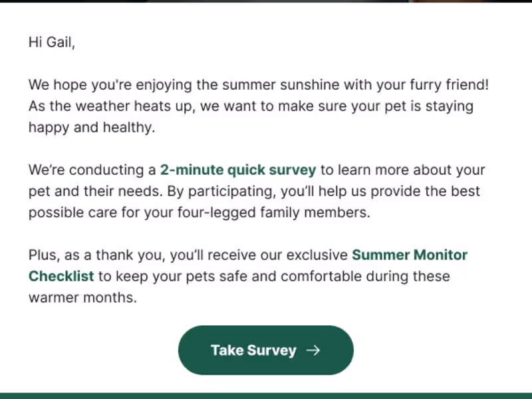Click the bold Summer Monitor link text

coord(409,255)
